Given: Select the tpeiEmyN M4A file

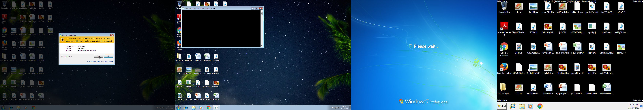Looking at the screenshot, I should pos(607,28).
